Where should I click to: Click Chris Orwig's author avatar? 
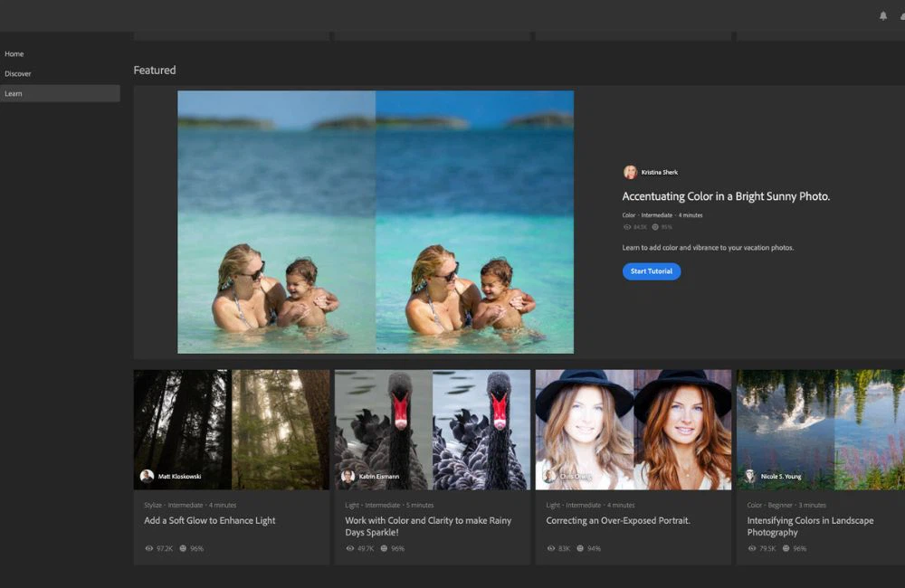[548, 477]
